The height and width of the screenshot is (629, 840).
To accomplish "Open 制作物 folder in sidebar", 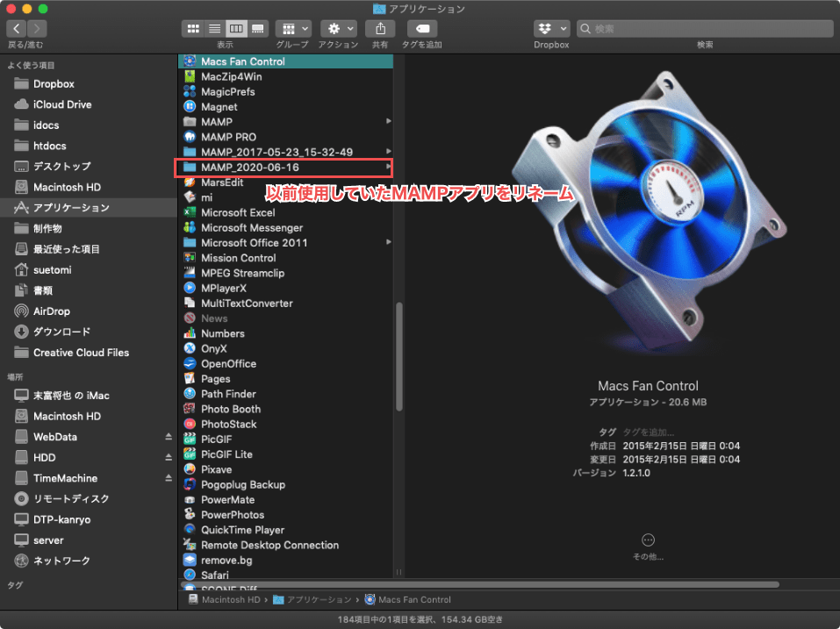I will (47, 229).
